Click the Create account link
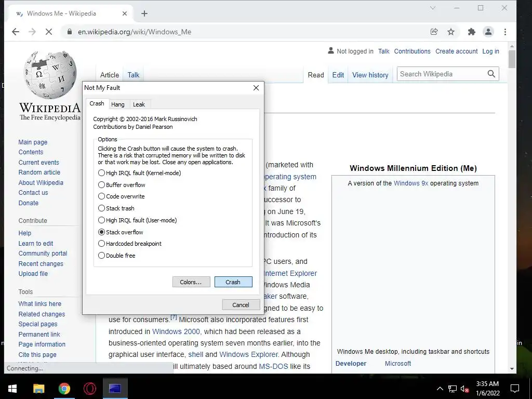 click(x=456, y=51)
